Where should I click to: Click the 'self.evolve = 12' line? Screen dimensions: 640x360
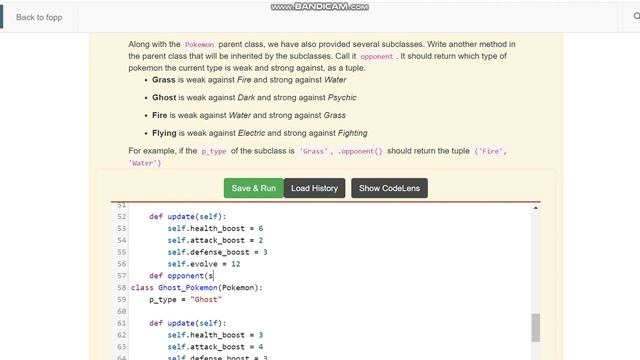(204, 264)
